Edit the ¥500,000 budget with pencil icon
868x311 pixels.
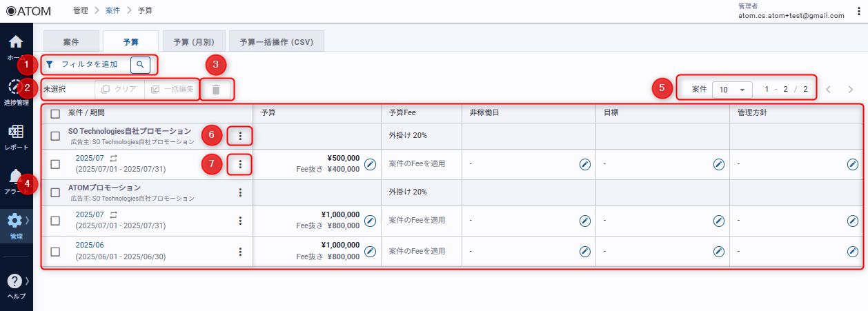[370, 164]
